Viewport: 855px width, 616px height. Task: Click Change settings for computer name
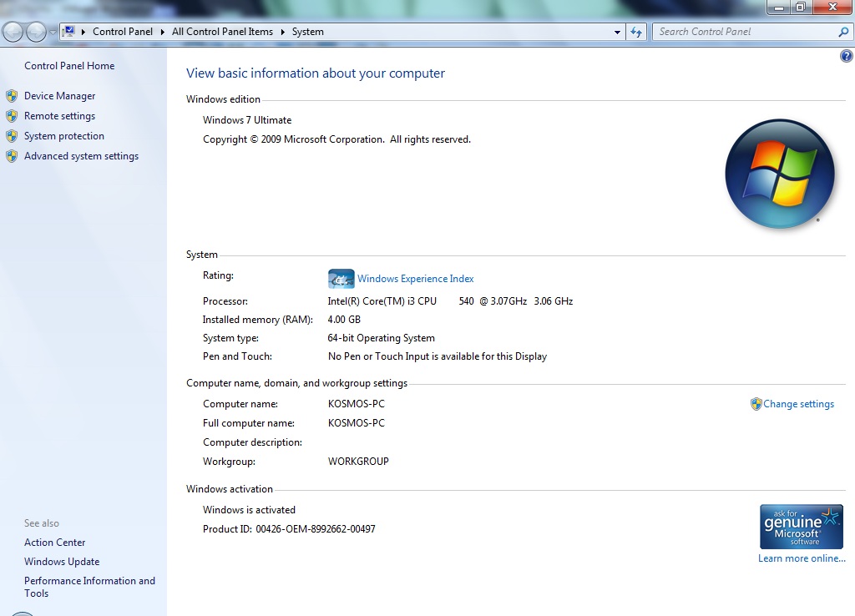coord(798,404)
